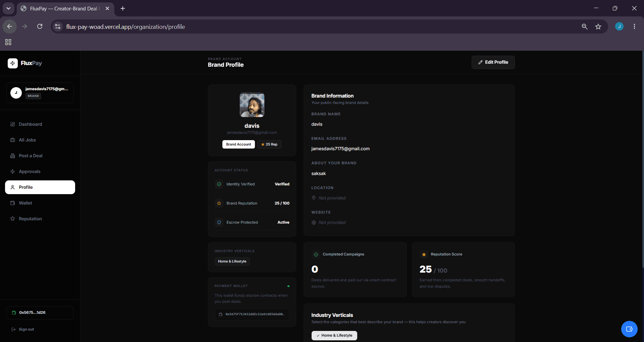
Task: Click the 0x5675F713432ddEc12e9c6854da90 address field
Action: coord(252,314)
